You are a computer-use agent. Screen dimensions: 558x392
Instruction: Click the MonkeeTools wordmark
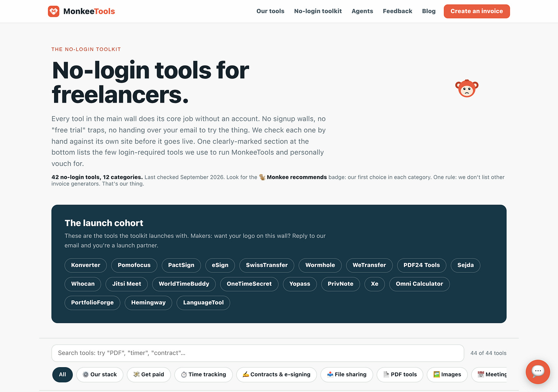click(89, 11)
